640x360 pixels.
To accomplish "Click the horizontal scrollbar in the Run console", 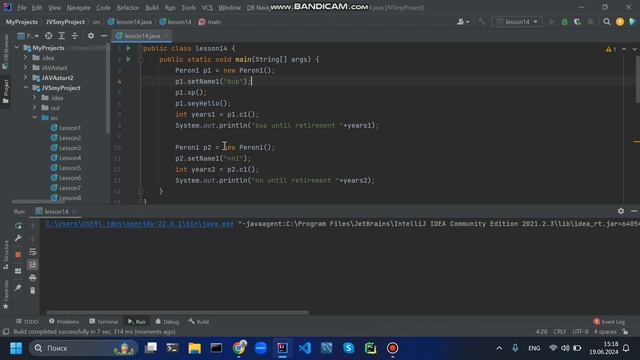I will click(x=178, y=313).
